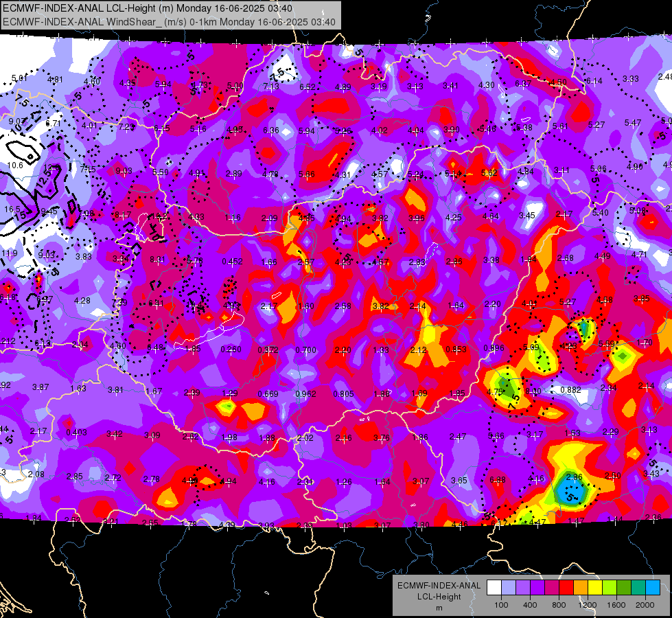Screen dimensions: 672x618
Task: Click the wind shear value 3.65
Action: coord(459,481)
